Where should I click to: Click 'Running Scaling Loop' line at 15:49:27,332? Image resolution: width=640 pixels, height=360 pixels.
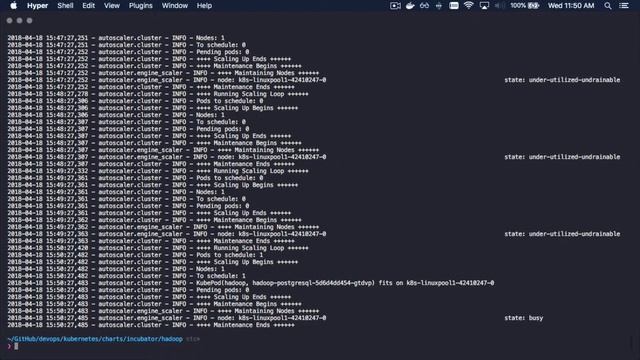158,171
